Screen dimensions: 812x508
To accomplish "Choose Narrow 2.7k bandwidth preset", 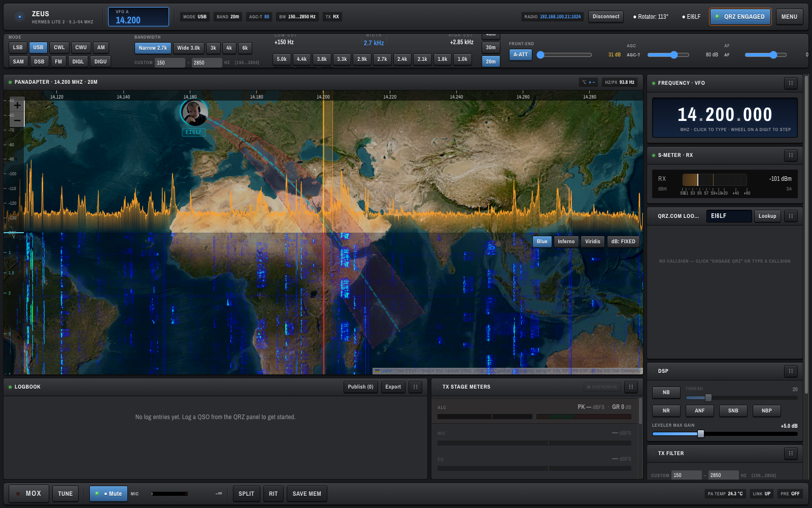I will point(153,48).
